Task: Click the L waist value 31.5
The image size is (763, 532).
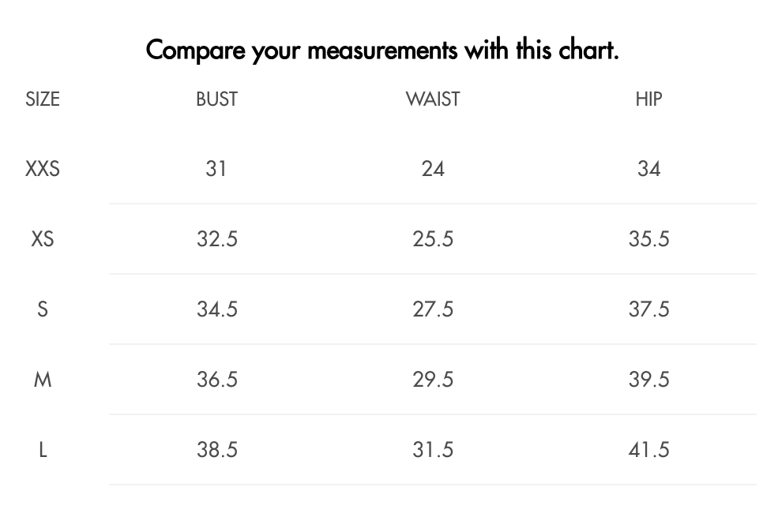Action: (x=433, y=450)
